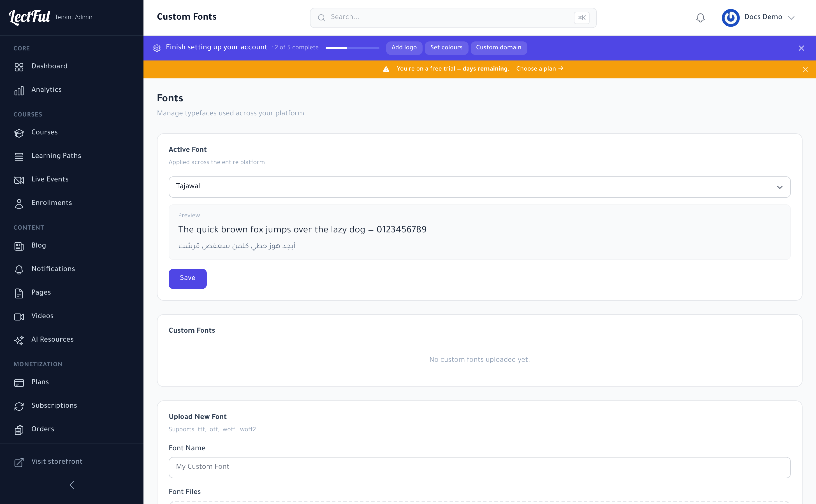Viewport: 816px width, 504px height.
Task: Click the Courses graduation cap icon
Action: pyautogui.click(x=19, y=133)
